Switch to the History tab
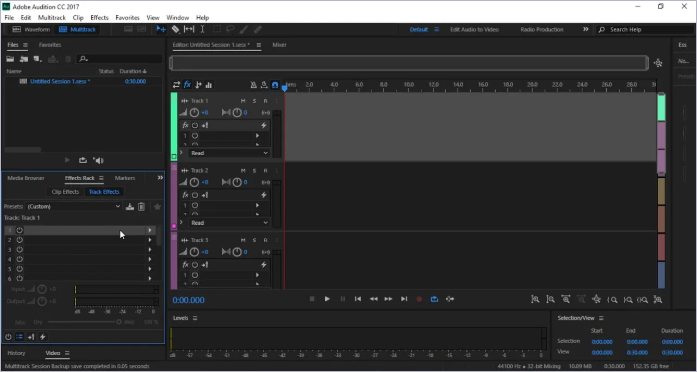The width and height of the screenshot is (697, 372). pyautogui.click(x=16, y=353)
